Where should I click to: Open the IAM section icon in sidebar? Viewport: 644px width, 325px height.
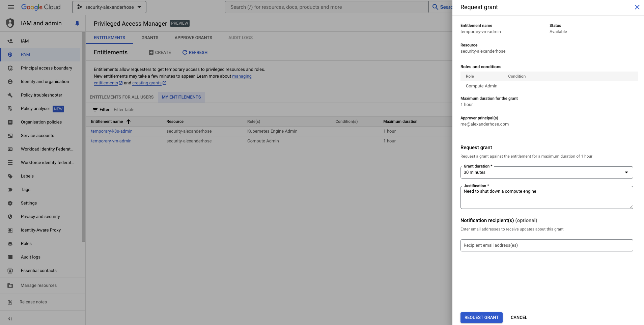click(x=10, y=41)
